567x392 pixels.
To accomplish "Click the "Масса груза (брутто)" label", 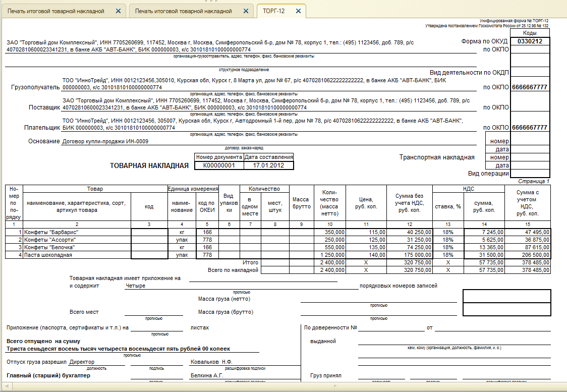I will 225,312.
